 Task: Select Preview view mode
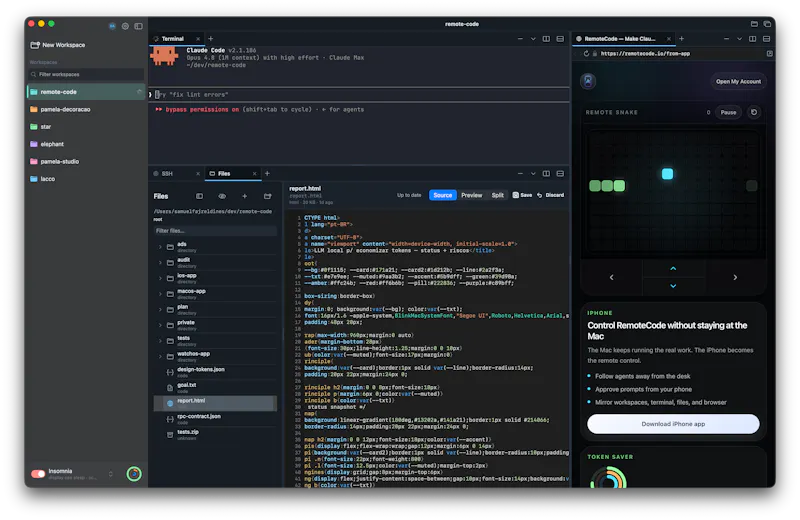[x=471, y=195]
